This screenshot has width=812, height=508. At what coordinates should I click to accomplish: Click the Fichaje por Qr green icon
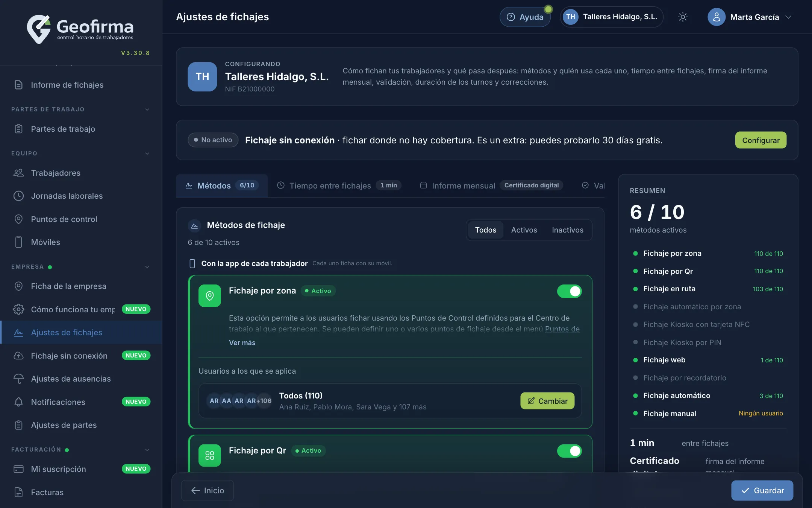[210, 456]
